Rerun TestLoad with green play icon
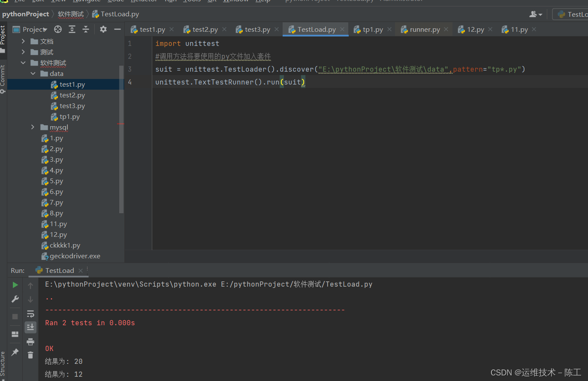This screenshot has height=381, width=588. pyautogui.click(x=15, y=285)
